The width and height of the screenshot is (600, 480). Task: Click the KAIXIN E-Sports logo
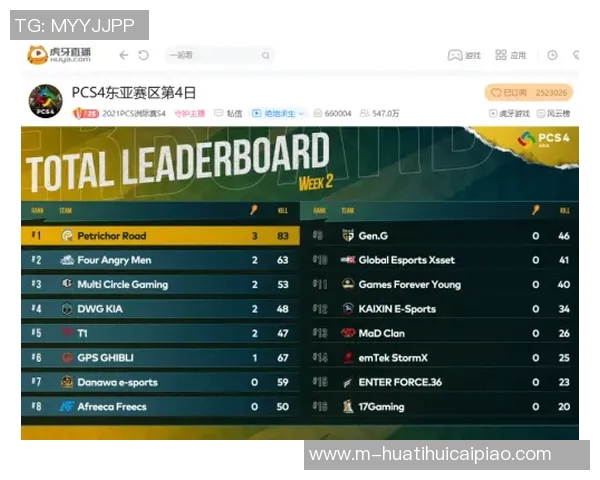point(348,309)
